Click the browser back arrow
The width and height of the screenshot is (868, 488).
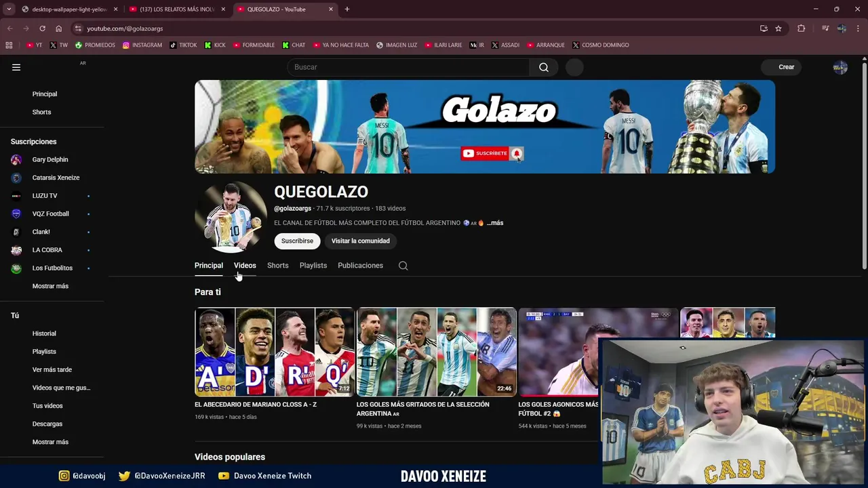[9, 28]
